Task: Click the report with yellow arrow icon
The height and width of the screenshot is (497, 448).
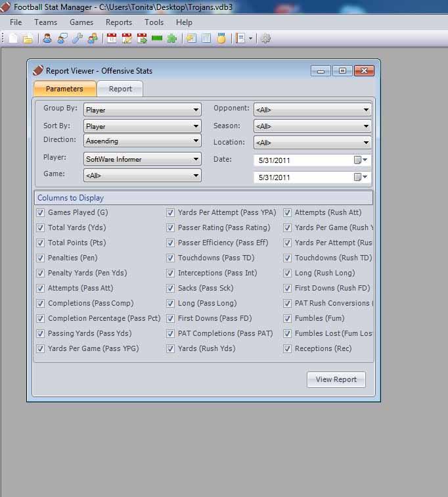Action: [x=191, y=38]
